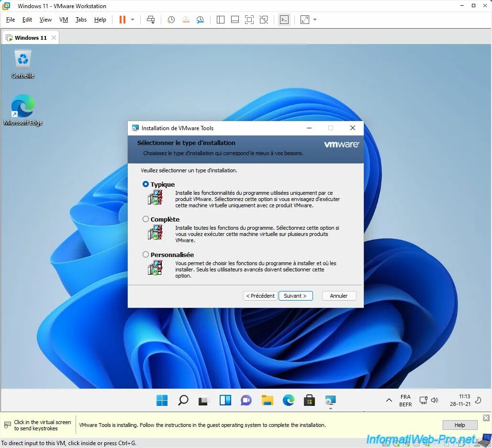Open the File menu

pyautogui.click(x=11, y=20)
